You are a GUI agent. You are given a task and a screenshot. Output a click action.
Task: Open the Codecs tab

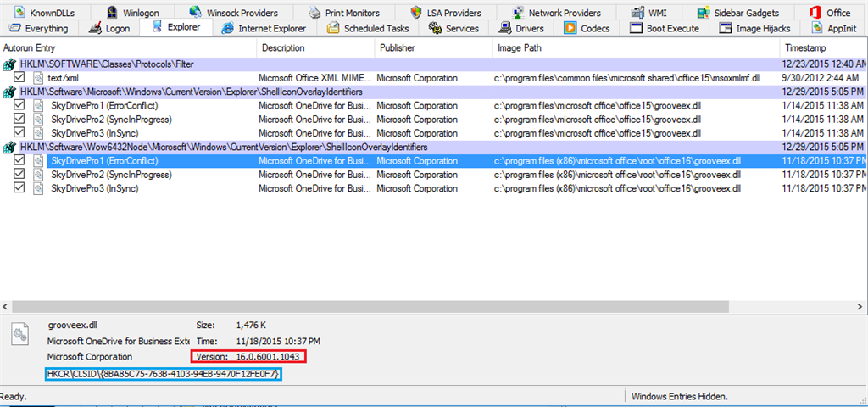(587, 28)
